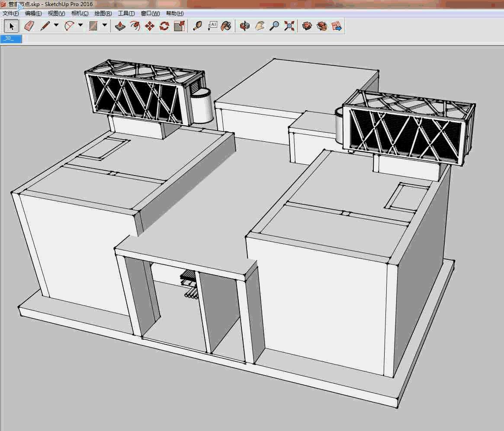Viewport: 504px width, 431px height.
Task: Select the Scale tool
Action: (179, 26)
